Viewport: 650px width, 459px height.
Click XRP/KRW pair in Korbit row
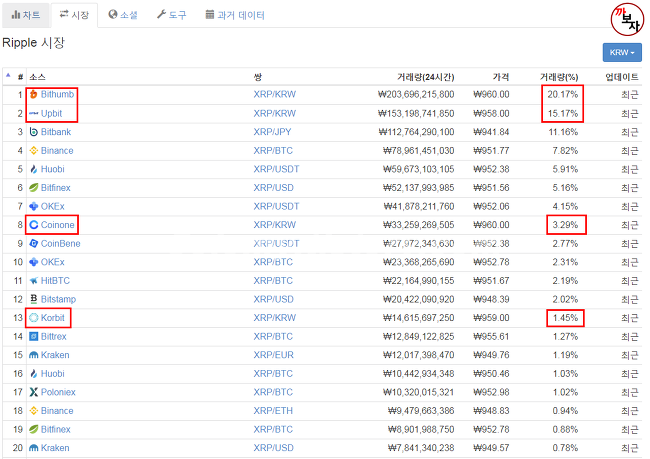(x=274, y=318)
